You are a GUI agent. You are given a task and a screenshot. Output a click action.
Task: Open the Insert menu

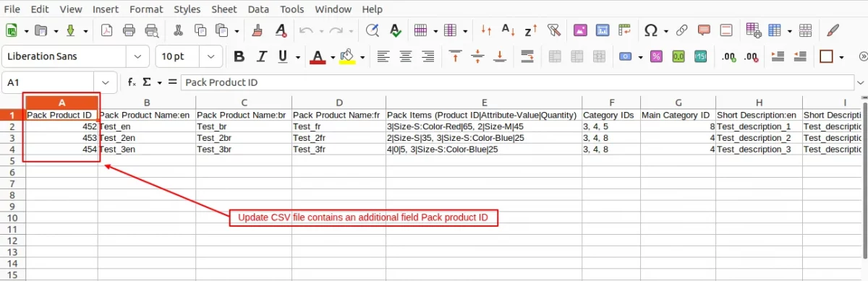click(x=106, y=9)
